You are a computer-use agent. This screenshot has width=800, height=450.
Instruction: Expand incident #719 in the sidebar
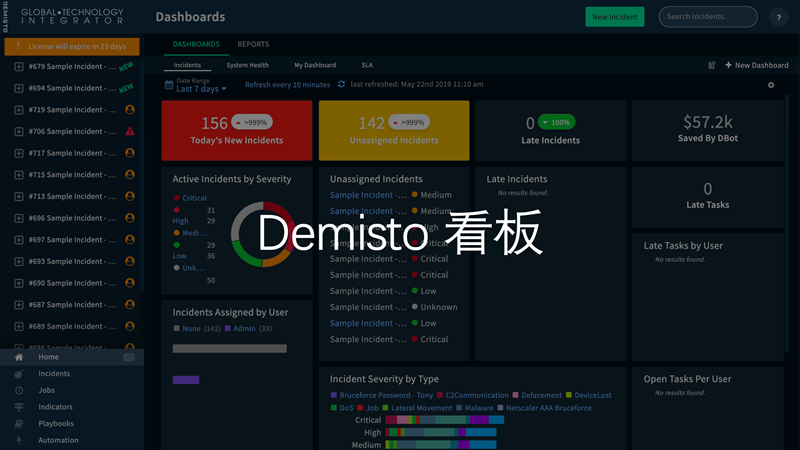coord(19,110)
